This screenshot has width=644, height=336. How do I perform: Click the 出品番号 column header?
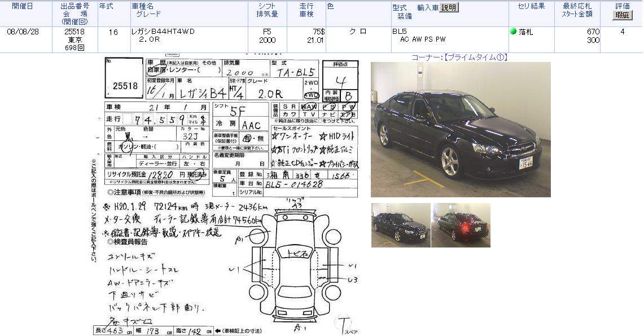point(75,6)
